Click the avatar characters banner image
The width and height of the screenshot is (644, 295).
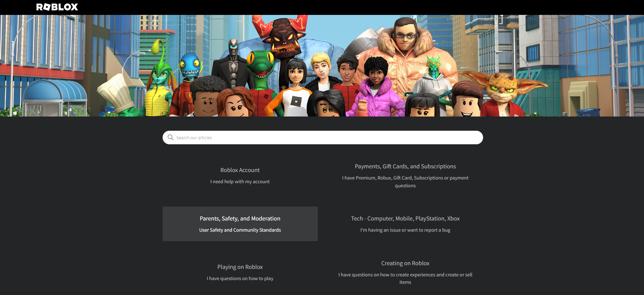pos(322,66)
